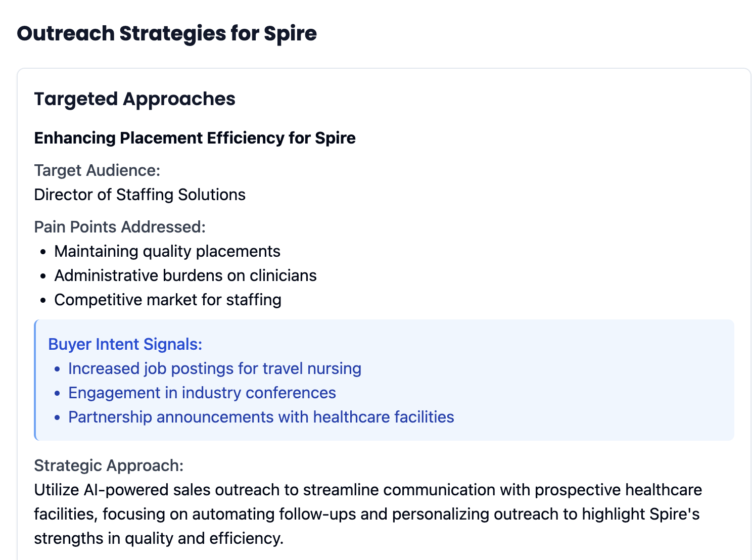Click the Outreach Strategies for Spire heading

[x=167, y=34]
